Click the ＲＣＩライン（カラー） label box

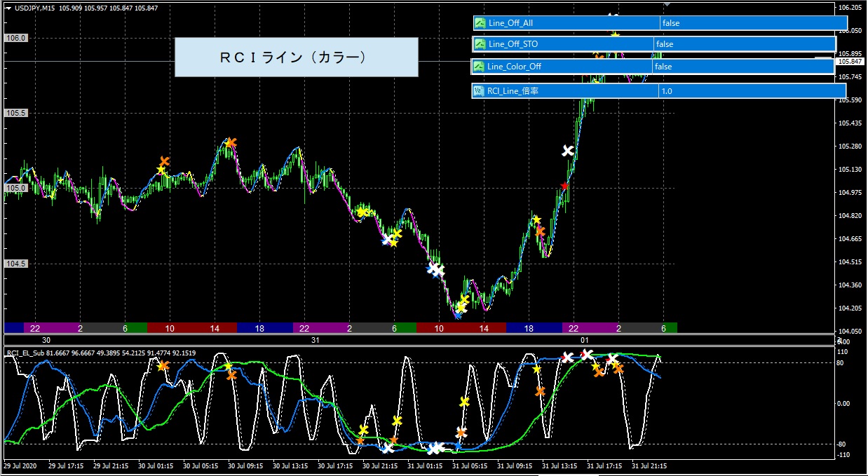[x=296, y=57]
